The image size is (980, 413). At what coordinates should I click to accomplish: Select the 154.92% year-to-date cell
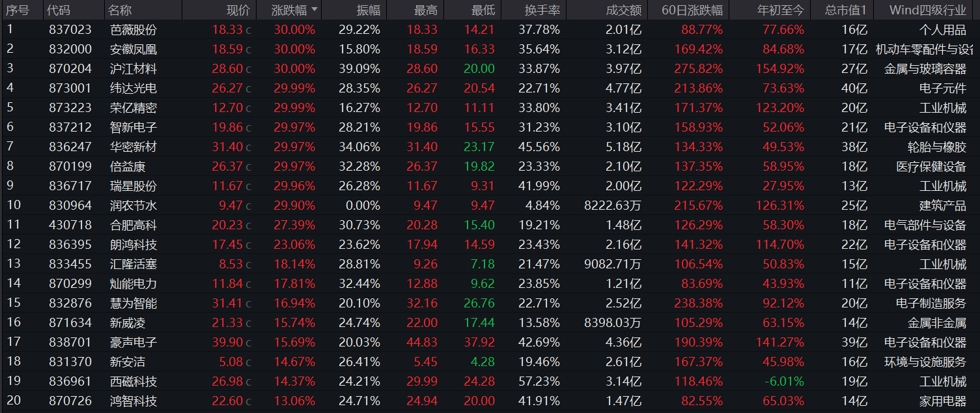tap(780, 68)
